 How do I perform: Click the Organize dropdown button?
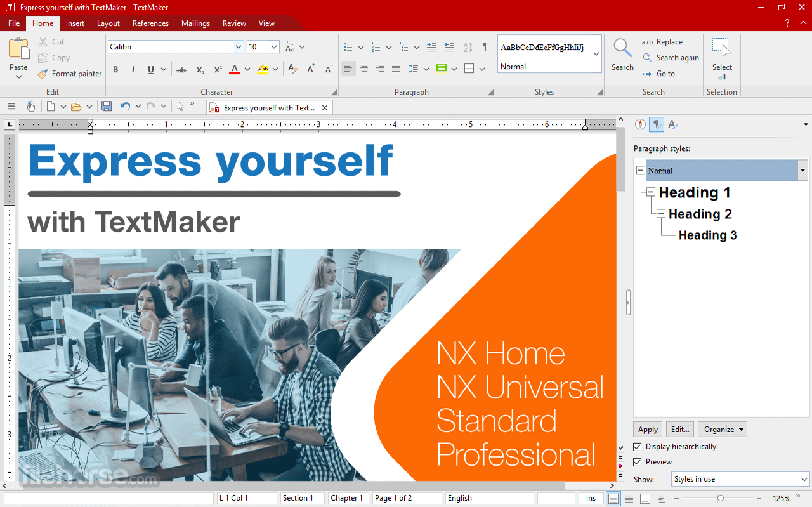point(723,430)
